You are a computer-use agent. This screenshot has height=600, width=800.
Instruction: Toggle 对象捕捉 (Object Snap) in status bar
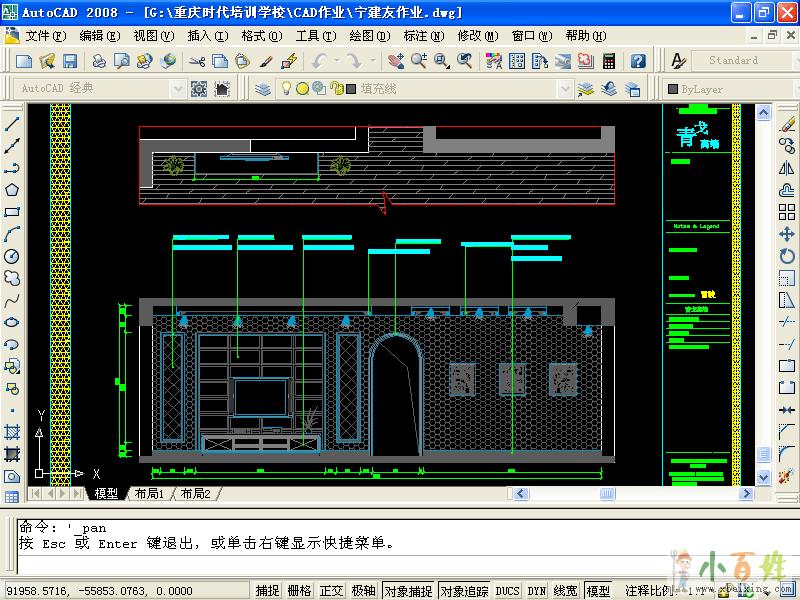click(408, 591)
